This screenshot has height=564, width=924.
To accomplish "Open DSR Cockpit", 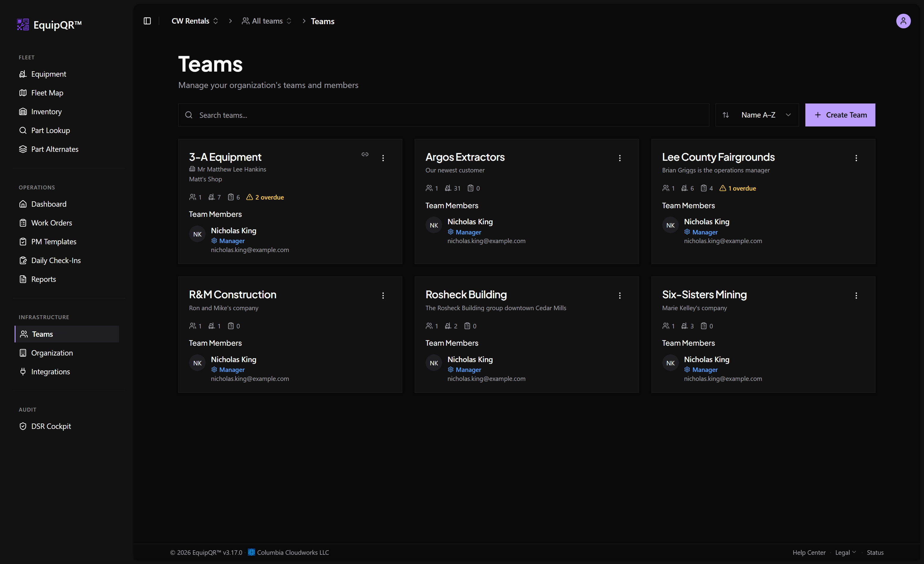I will 67,426.
